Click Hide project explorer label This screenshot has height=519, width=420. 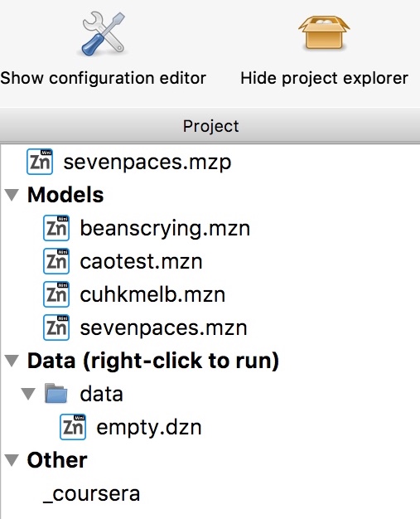point(324,79)
